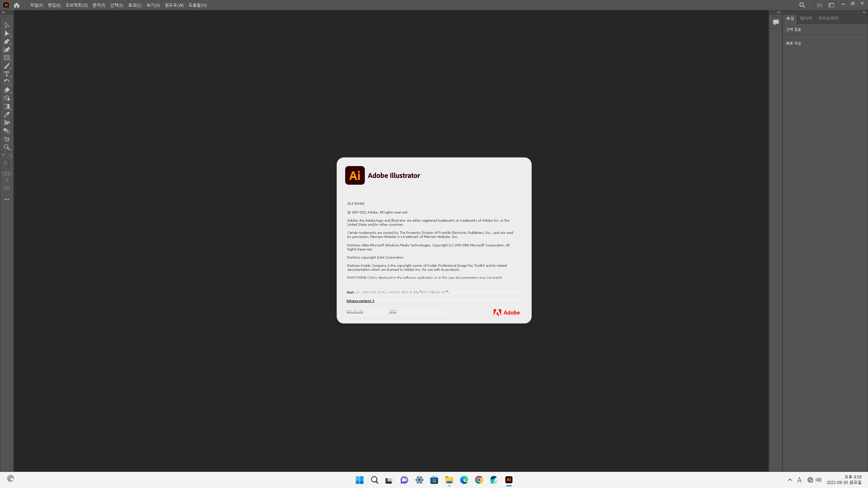The height and width of the screenshot is (488, 868).
Task: Select the Zoom tool
Action: [x=6, y=147]
